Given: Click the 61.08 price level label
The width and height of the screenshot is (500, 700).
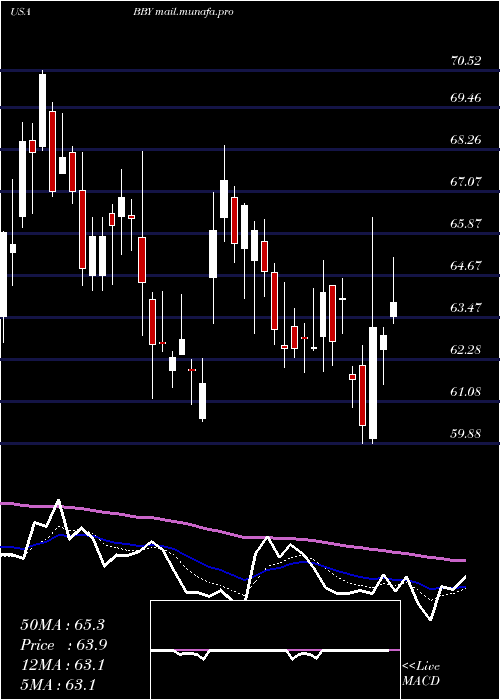Looking at the screenshot, I should [466, 392].
